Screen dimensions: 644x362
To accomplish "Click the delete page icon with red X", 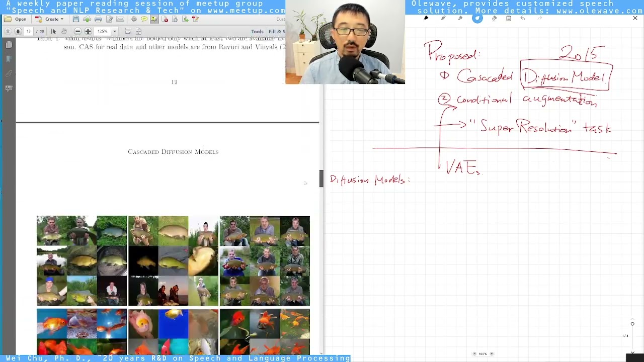I will (165, 19).
